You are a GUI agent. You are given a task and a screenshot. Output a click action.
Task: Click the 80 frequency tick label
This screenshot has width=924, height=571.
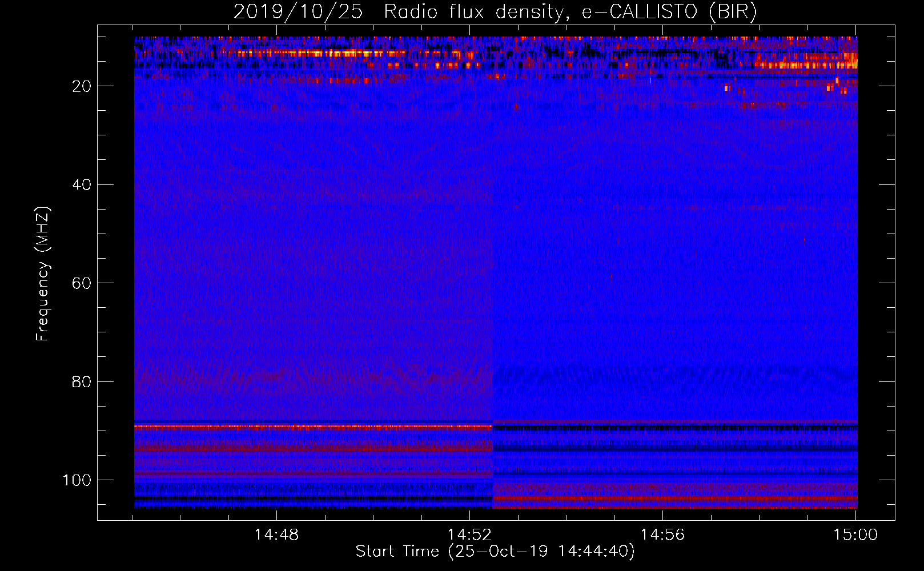tap(82, 382)
